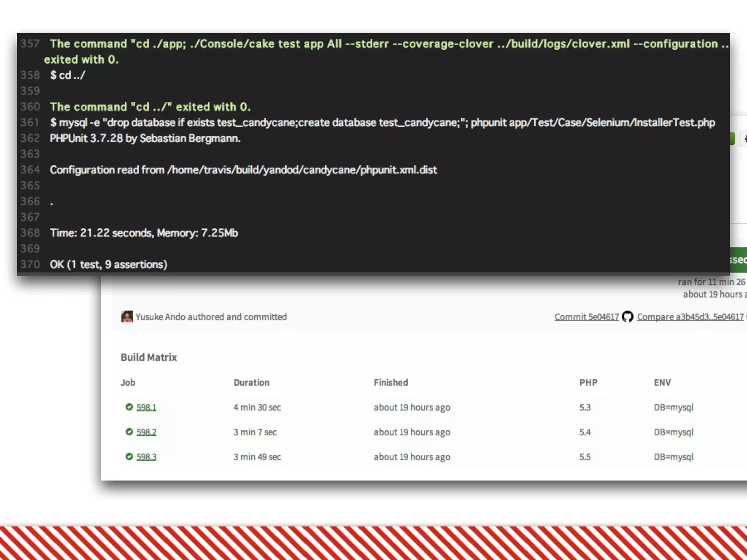The image size is (747, 560).
Task: Click the green passed status banner
Action: [738, 260]
